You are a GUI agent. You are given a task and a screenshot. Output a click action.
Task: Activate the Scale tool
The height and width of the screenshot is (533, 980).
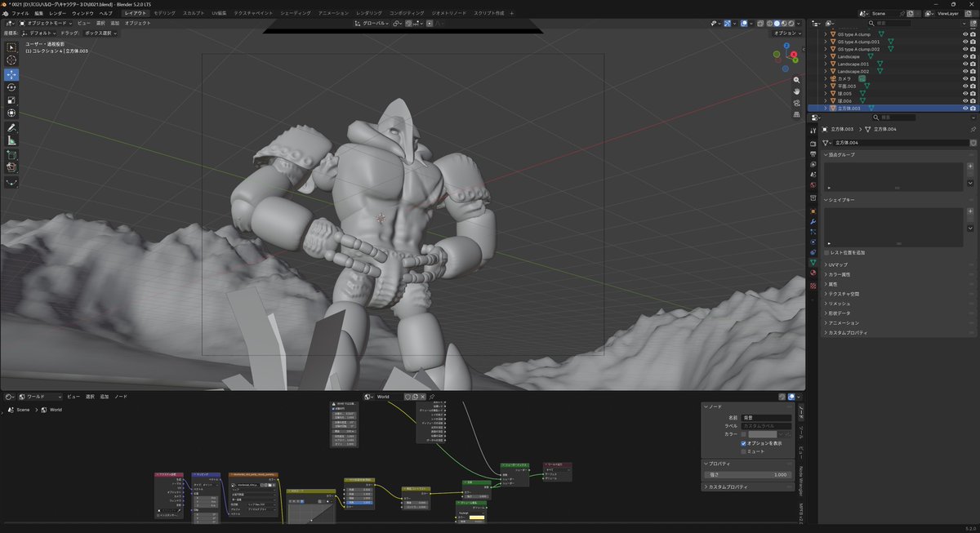[11, 100]
